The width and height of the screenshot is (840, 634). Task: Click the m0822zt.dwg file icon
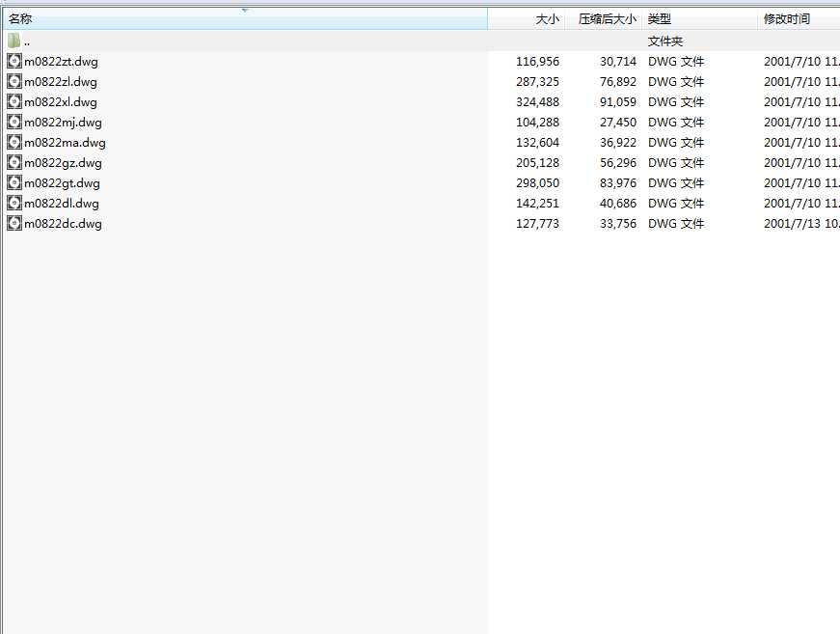tap(14, 61)
